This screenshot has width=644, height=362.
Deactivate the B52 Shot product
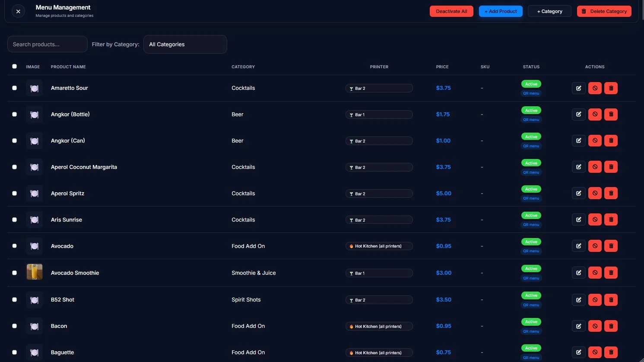[x=595, y=300]
